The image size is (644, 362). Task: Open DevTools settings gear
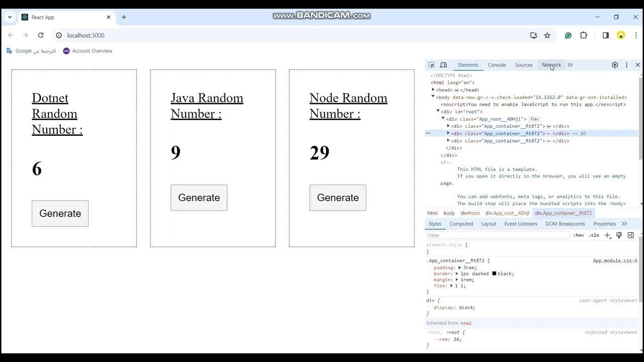(x=615, y=65)
